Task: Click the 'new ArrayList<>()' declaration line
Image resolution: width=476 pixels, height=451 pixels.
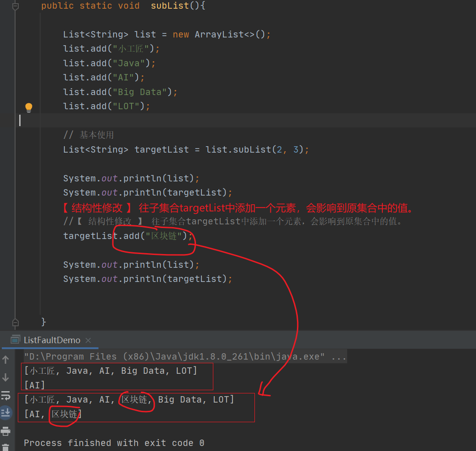Action: click(167, 34)
